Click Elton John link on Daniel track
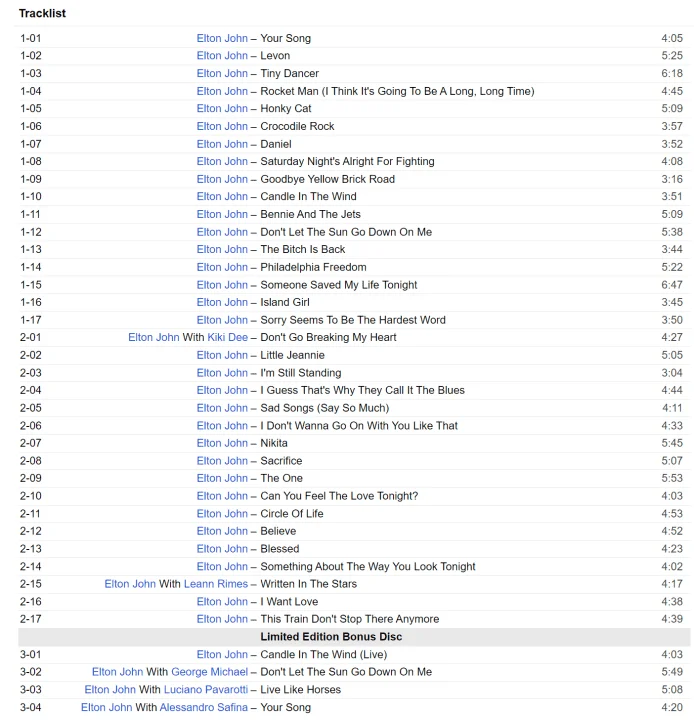Screen dimensions: 694x720 222,144
